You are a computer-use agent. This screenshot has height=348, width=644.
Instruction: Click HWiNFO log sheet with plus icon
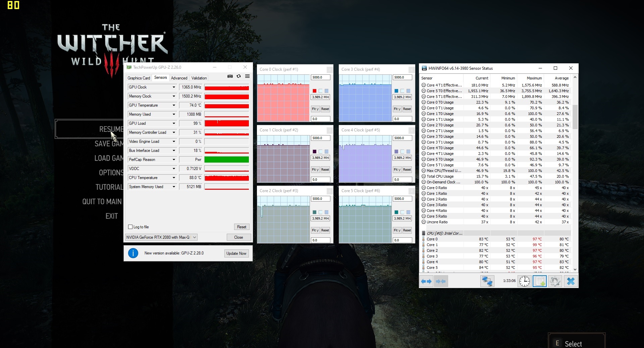coord(539,281)
